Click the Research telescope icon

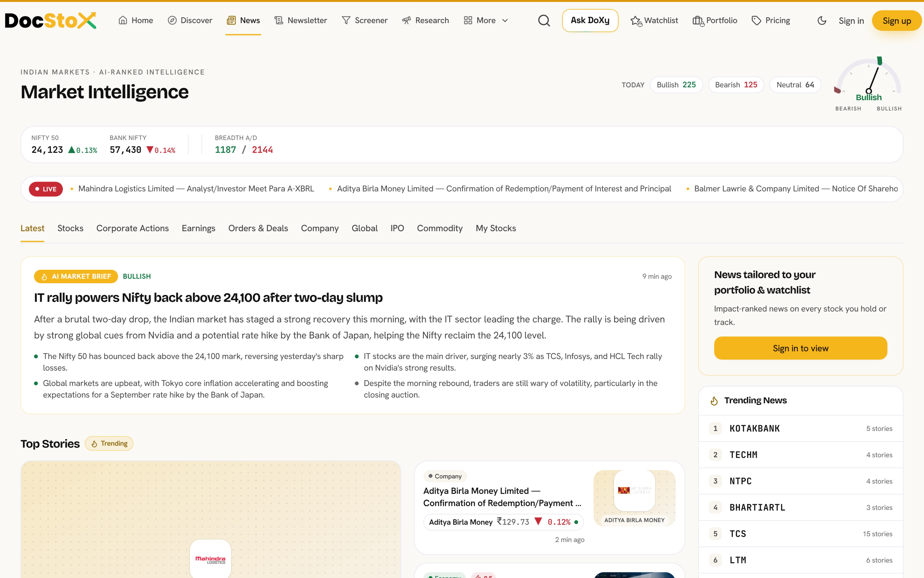click(x=406, y=20)
